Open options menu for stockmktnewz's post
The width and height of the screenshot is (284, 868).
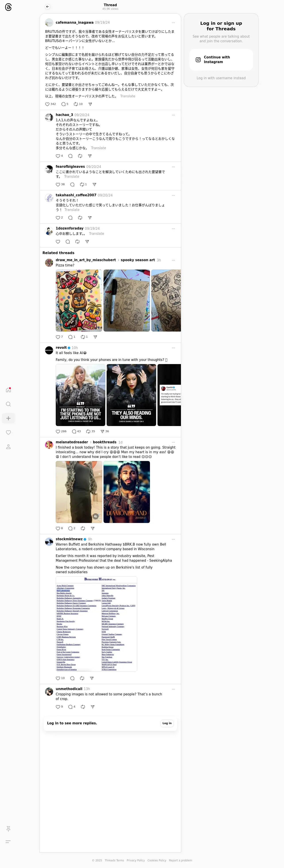tap(173, 539)
